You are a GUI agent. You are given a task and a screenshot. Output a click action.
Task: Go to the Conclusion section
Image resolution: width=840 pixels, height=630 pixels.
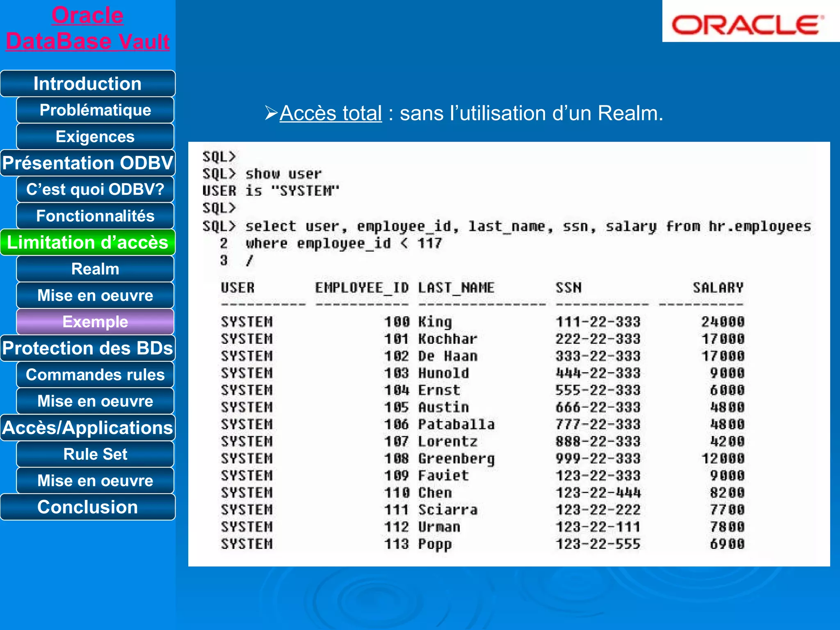click(88, 507)
